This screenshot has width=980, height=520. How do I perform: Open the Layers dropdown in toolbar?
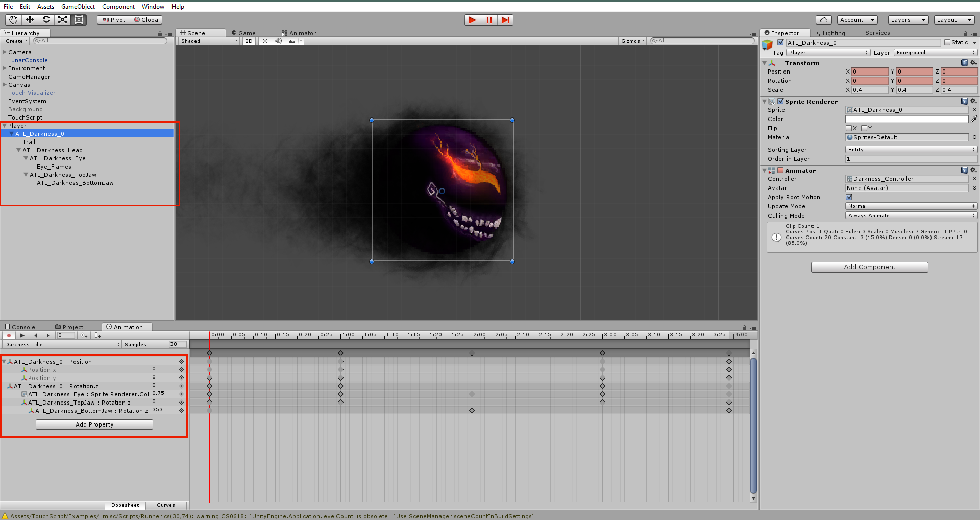[908, 20]
